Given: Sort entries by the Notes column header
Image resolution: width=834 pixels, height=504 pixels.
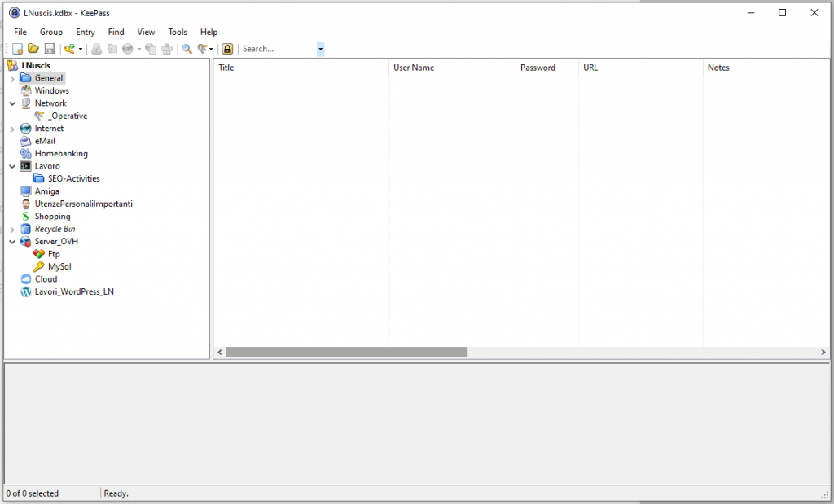Looking at the screenshot, I should click(766, 68).
